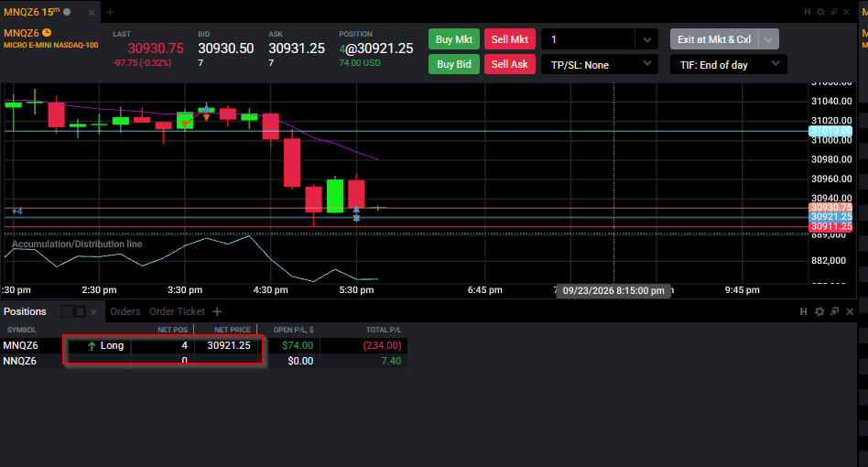Click the 30921.25 net price cell
Viewport: 868px width, 467px height.
pyautogui.click(x=229, y=346)
